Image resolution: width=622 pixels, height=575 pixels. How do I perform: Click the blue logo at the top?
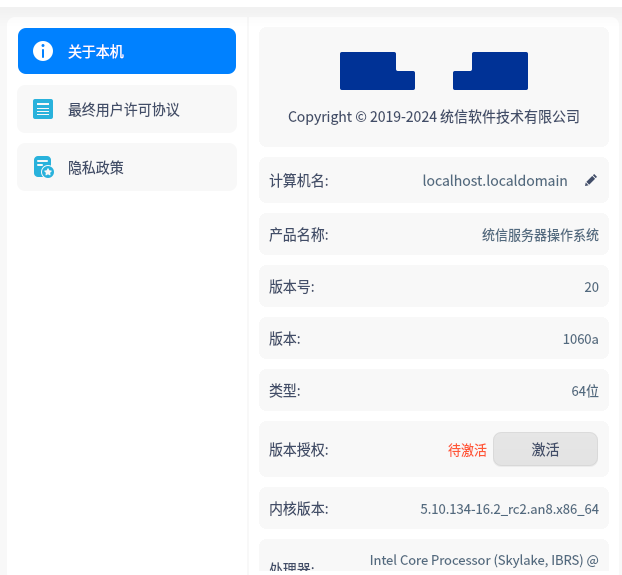pos(433,71)
